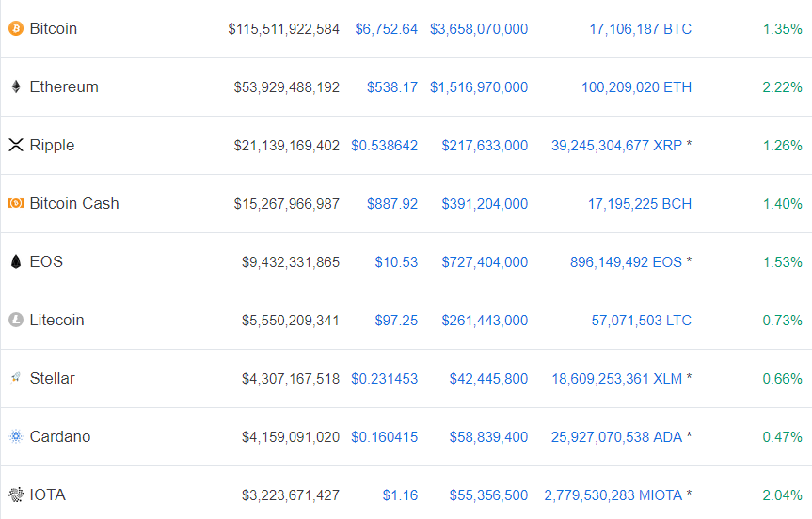Click Bitcoin price $6,752.64
Image resolution: width=812 pixels, height=519 pixels.
pyautogui.click(x=387, y=29)
